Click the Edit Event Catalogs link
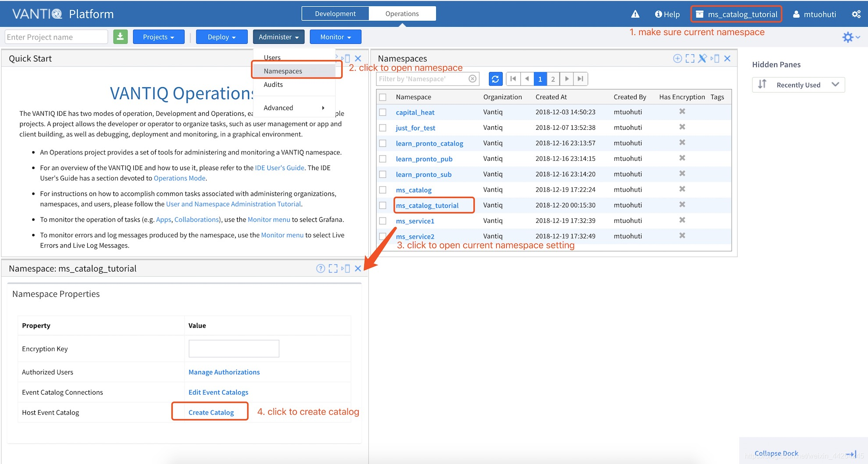Image resolution: width=868 pixels, height=464 pixels. coord(218,392)
